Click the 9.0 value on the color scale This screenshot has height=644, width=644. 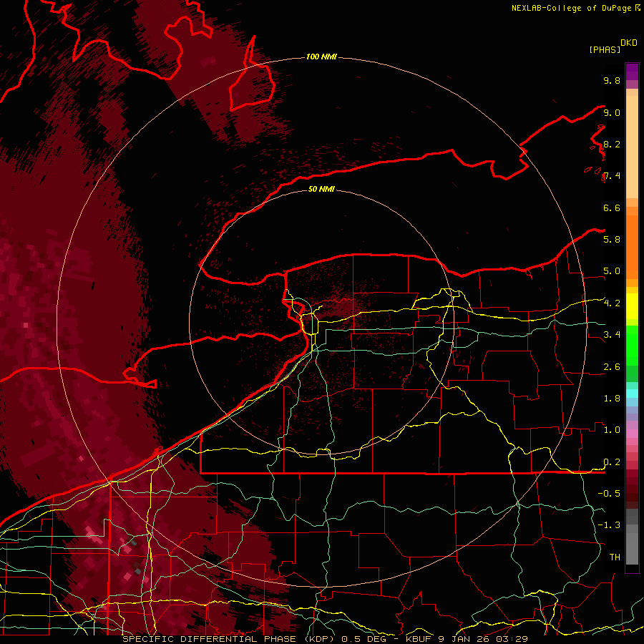612,112
